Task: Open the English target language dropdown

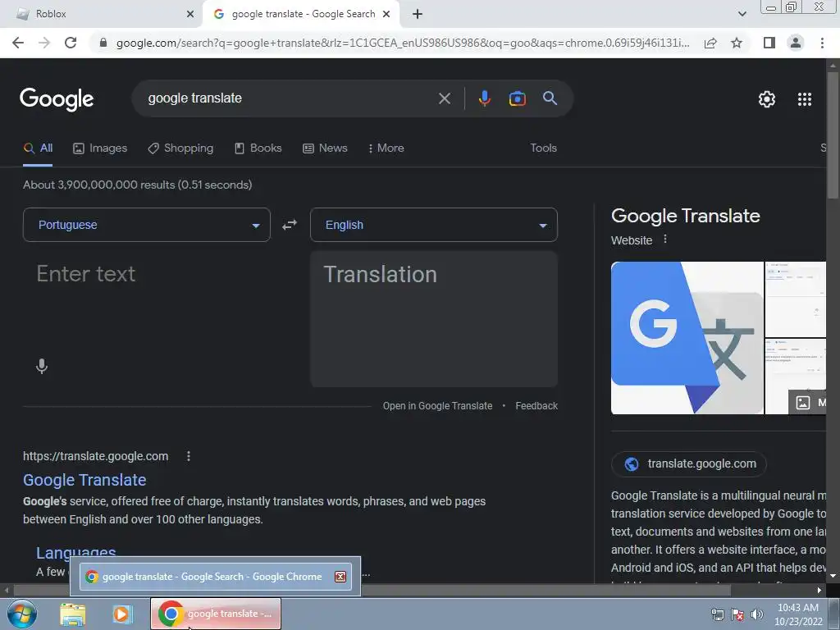Action: point(433,225)
